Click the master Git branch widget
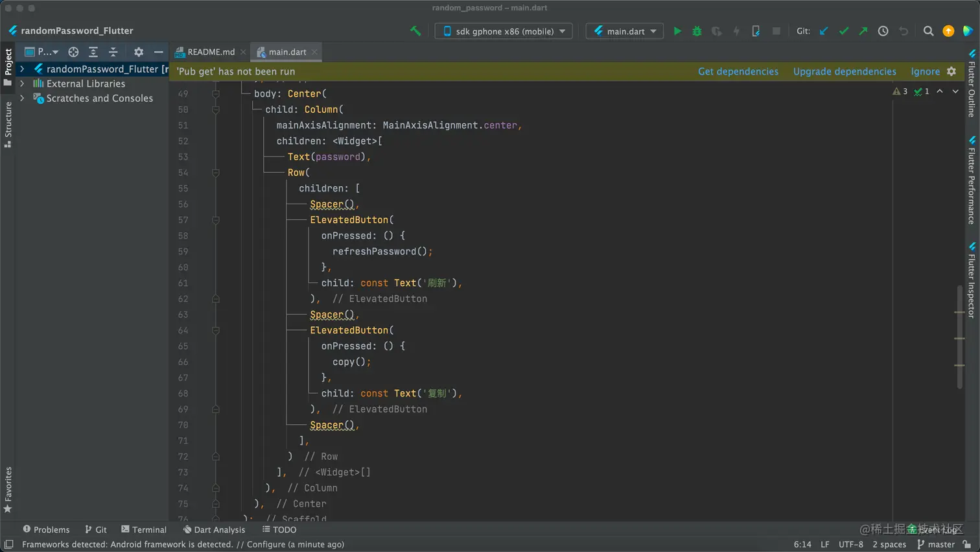This screenshot has width=980, height=552. (x=936, y=545)
